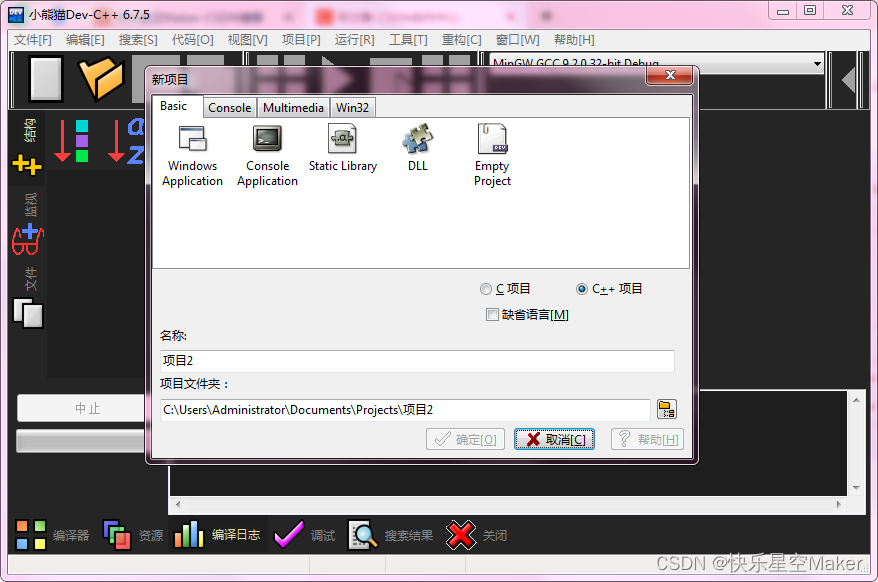Open the 帮助[H] menu
The width and height of the screenshot is (878, 582).
click(x=574, y=40)
